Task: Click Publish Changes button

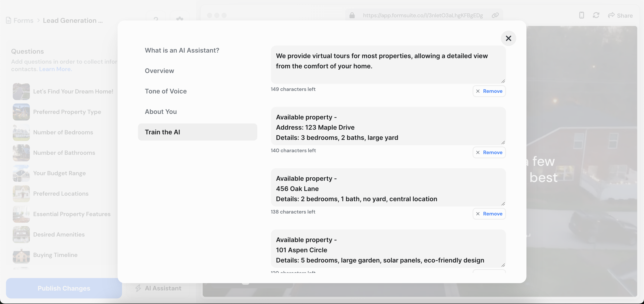Action: click(x=64, y=288)
